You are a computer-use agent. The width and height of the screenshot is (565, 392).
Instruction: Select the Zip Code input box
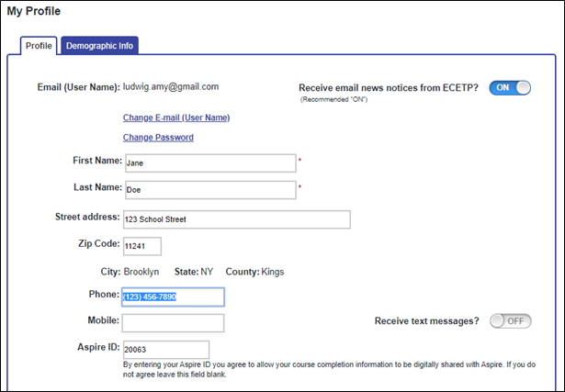[x=141, y=246]
